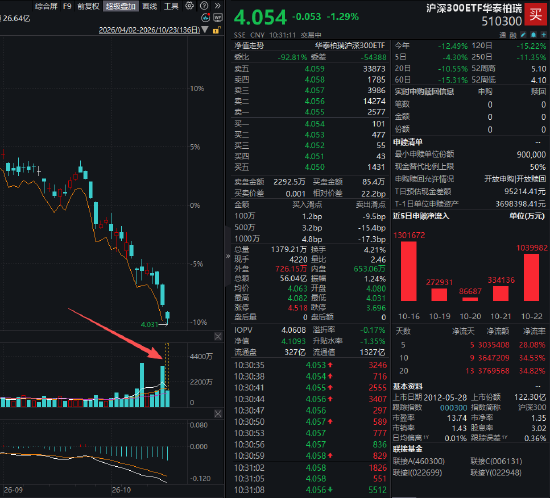Screen dimensions: 550x498
Task: Open the 前复权 adjustment selector
Action: 88,6
